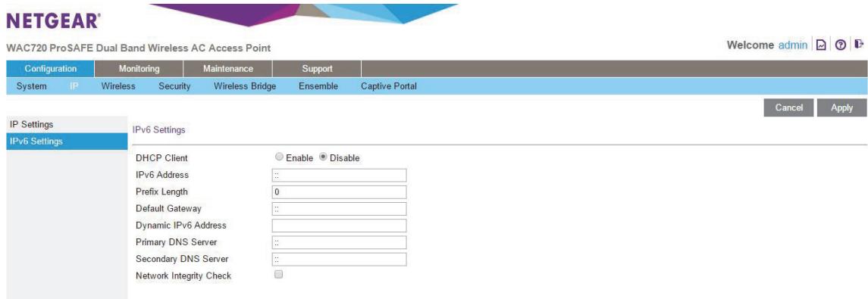
Task: Select IPv6 Settings in the sidebar
Action: pyautogui.click(x=67, y=142)
